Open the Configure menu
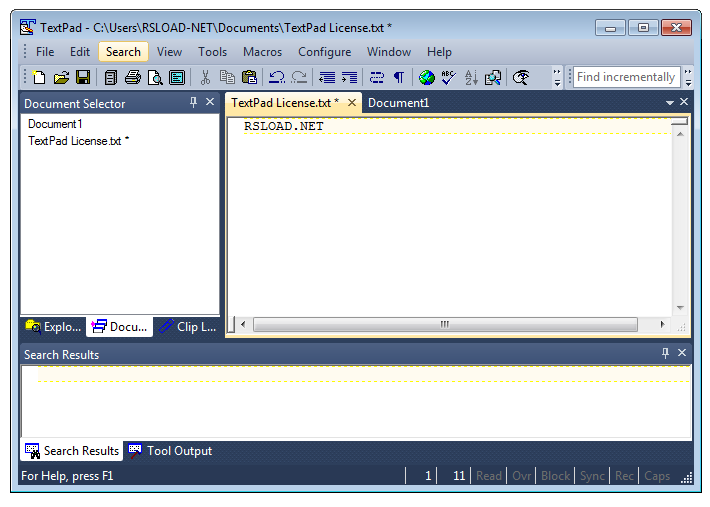Viewport: 710px width, 507px height. coord(325,52)
